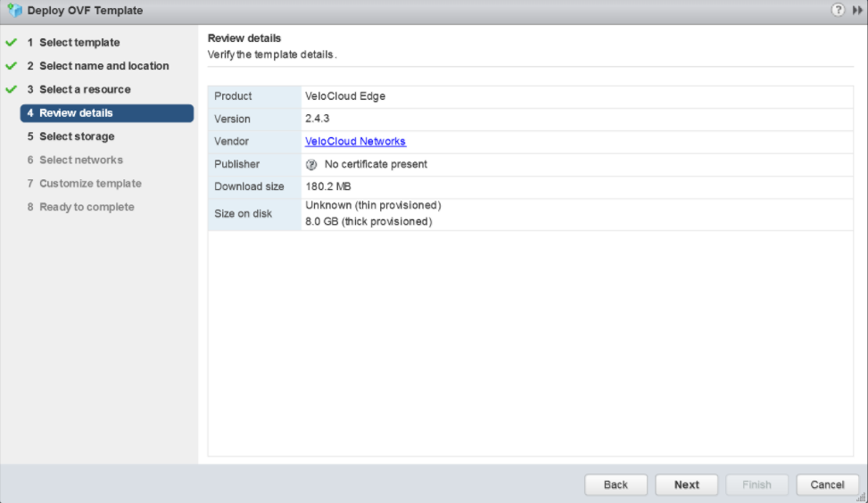Jump to step 5 Select storage

[x=77, y=136]
